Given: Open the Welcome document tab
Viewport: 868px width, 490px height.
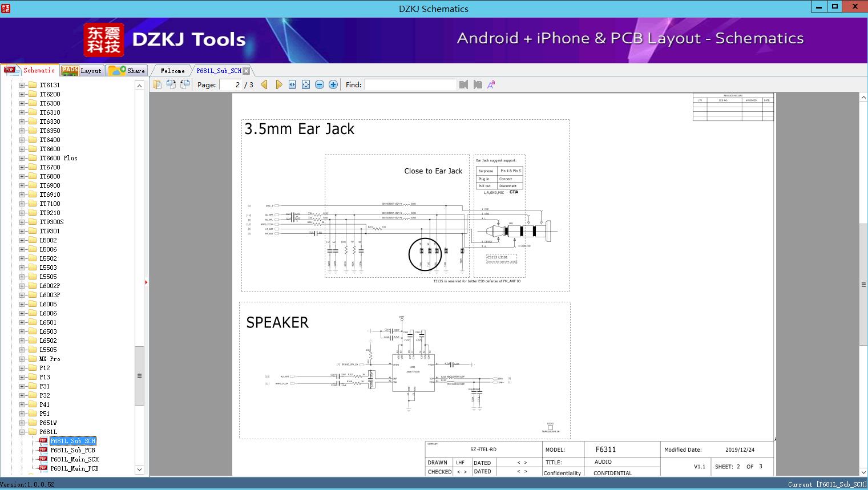Looking at the screenshot, I should click(x=172, y=71).
